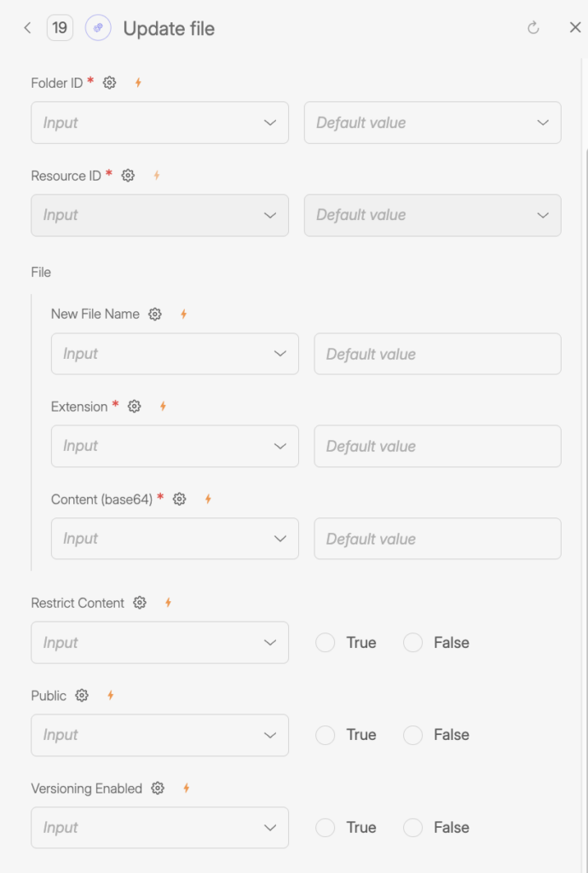The width and height of the screenshot is (588, 873).
Task: Open the New File Name gear settings
Action: tap(154, 314)
